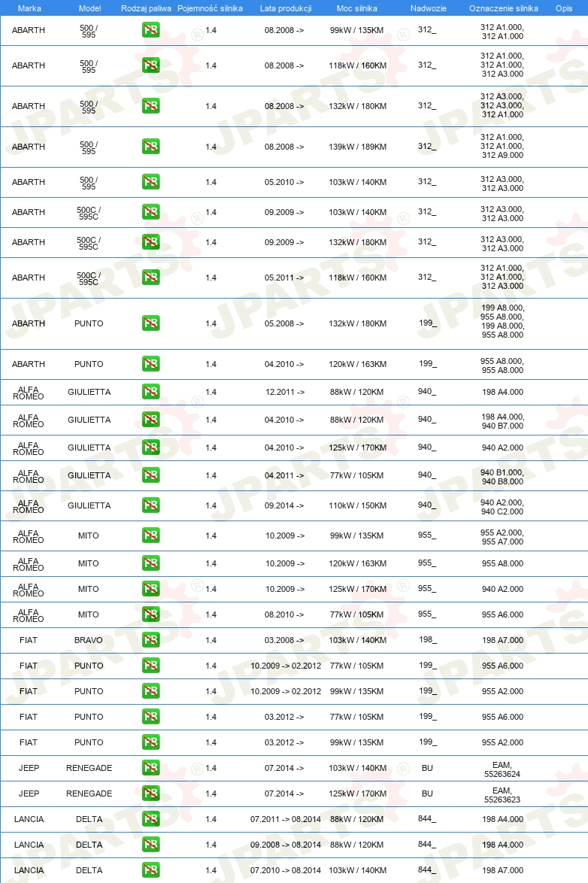The image size is (588, 883).
Task: Click engine codes 940 B1.000, 940 B8.000
Action: [x=502, y=477]
